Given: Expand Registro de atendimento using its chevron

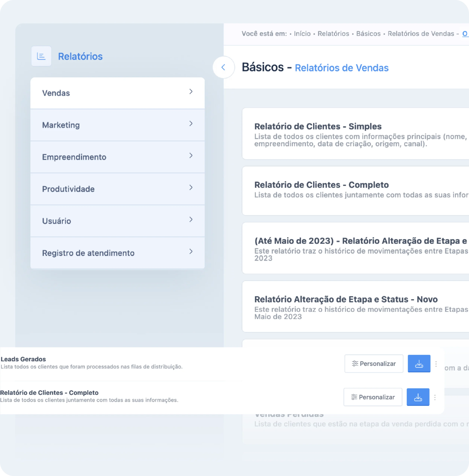Looking at the screenshot, I should pyautogui.click(x=191, y=252).
